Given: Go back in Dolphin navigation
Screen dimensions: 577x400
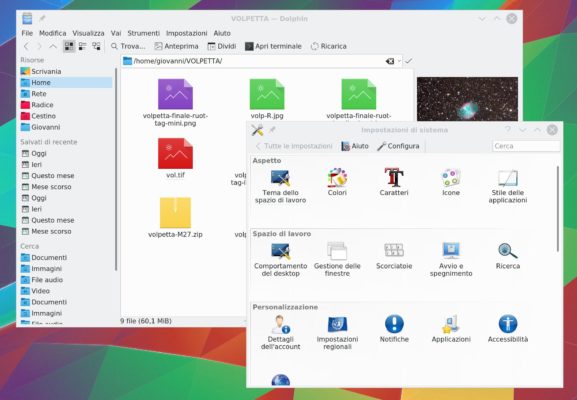Looking at the screenshot, I should coord(26,46).
